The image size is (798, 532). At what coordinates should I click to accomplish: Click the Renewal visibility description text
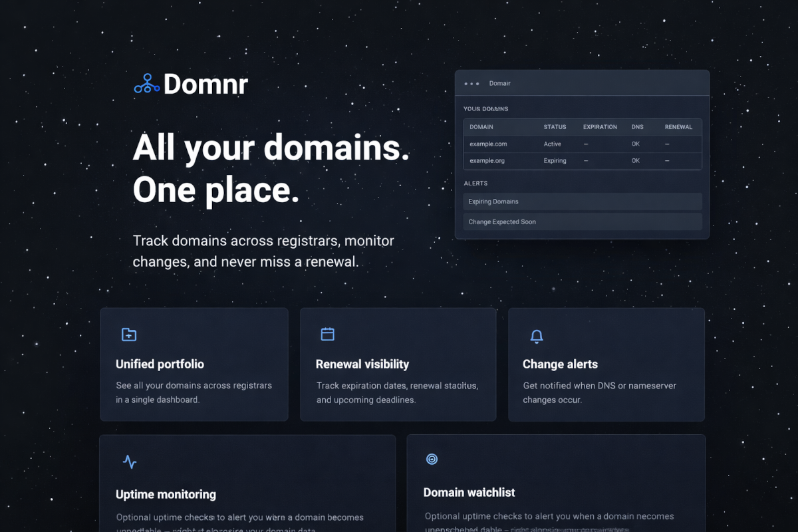pos(397,392)
